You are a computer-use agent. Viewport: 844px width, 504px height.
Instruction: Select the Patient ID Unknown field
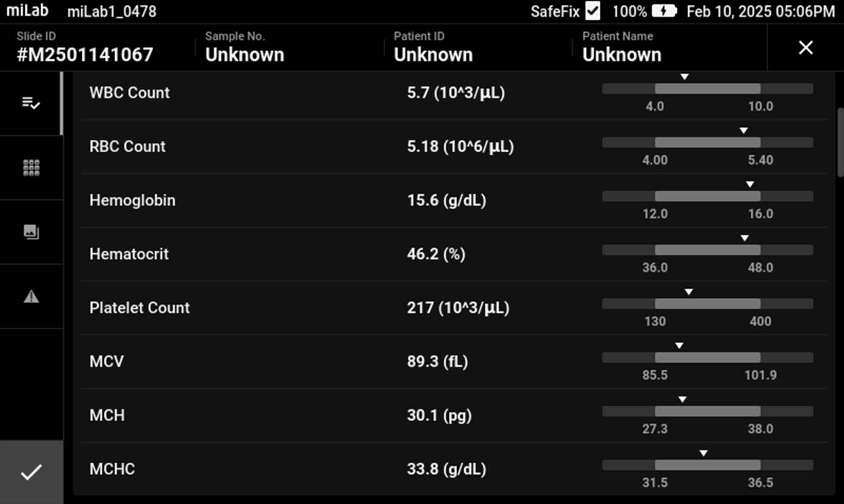(433, 48)
